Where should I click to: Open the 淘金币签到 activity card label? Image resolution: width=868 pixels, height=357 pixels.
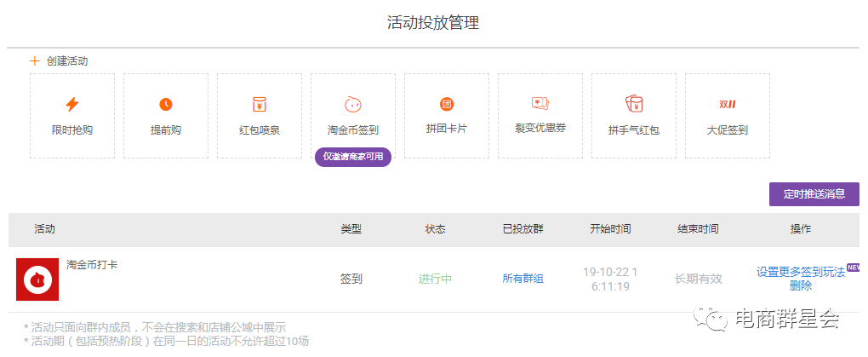coord(352,130)
